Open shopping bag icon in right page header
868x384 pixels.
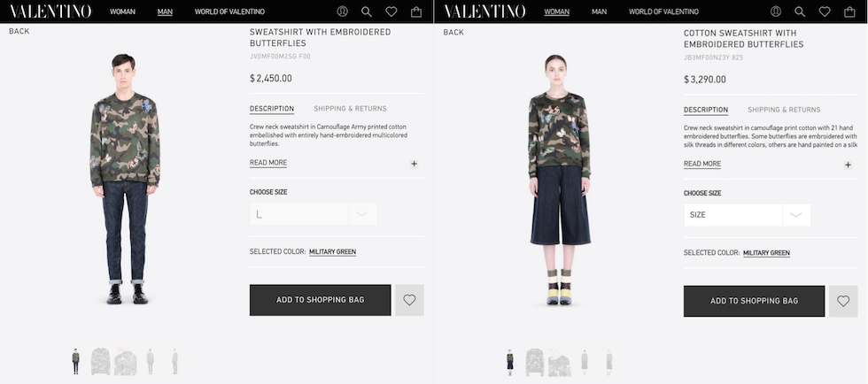coord(849,12)
